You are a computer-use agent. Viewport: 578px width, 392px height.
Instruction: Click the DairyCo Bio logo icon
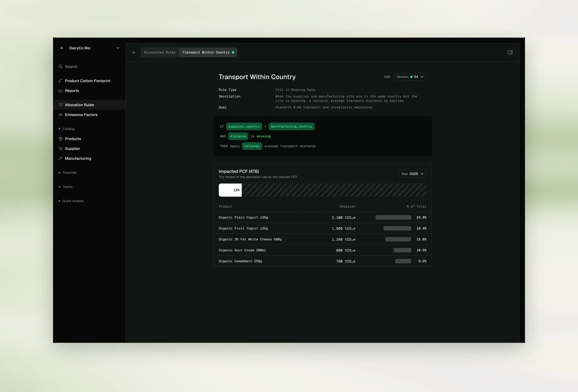[x=62, y=48]
